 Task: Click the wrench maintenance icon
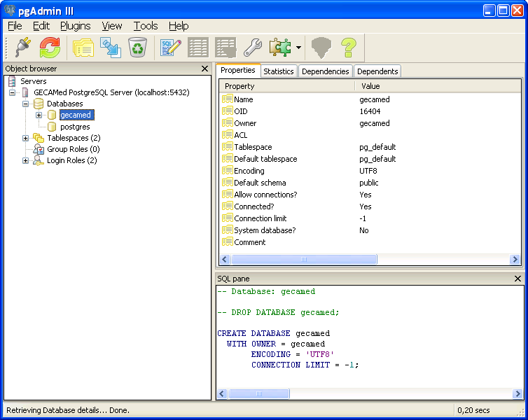tap(252, 48)
